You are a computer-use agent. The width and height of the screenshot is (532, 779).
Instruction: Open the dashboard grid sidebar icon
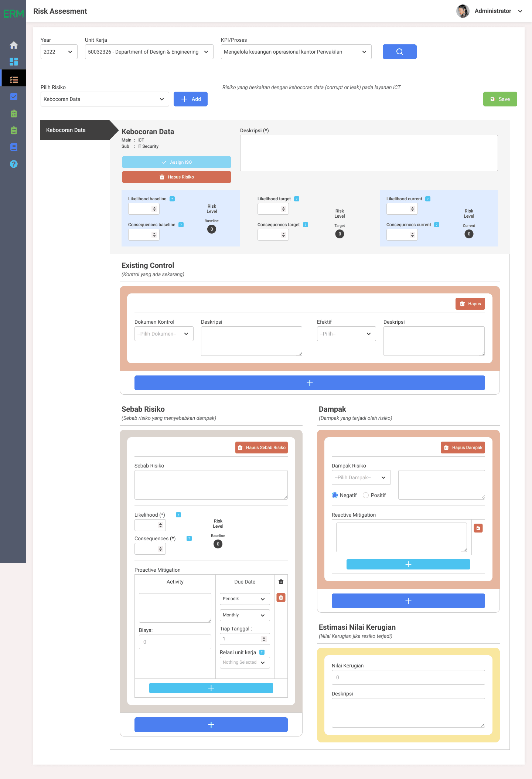(14, 61)
